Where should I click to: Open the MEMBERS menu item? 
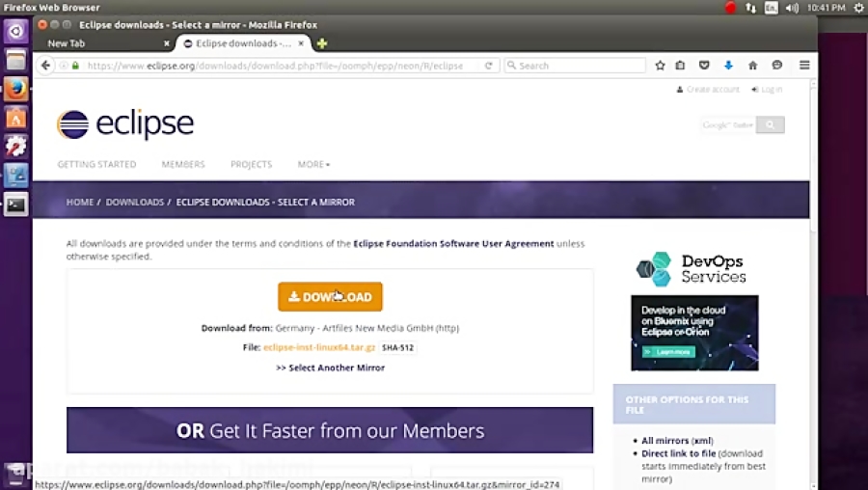click(x=183, y=164)
